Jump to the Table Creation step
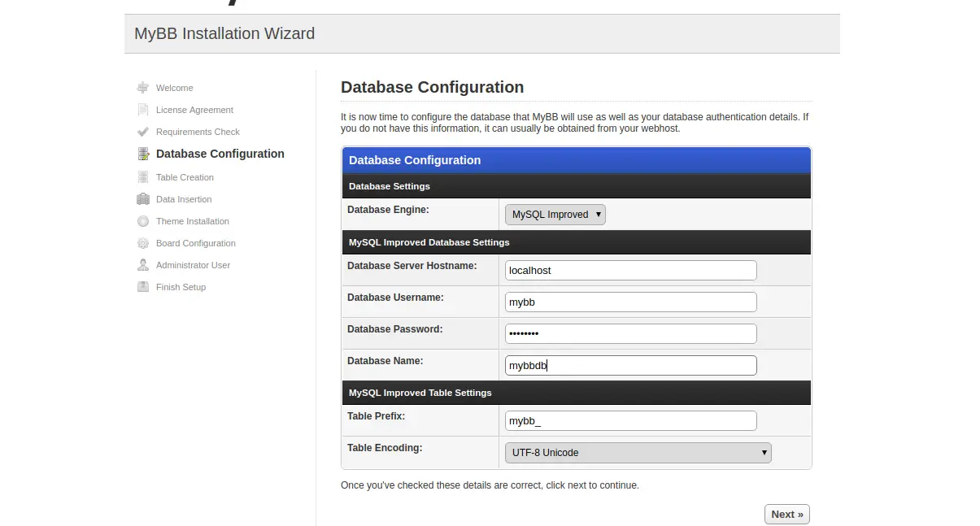Screen dimensions: 980x526 click(x=185, y=177)
